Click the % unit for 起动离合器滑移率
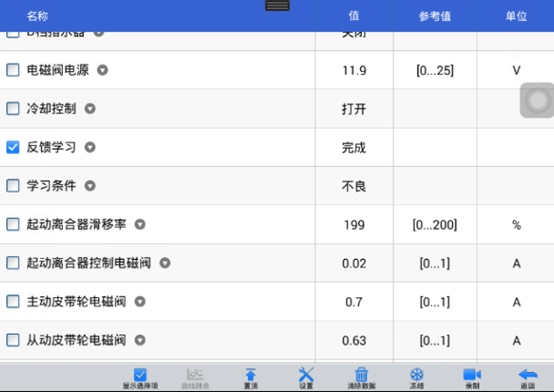Viewport: 554px width, 392px height. click(x=516, y=225)
